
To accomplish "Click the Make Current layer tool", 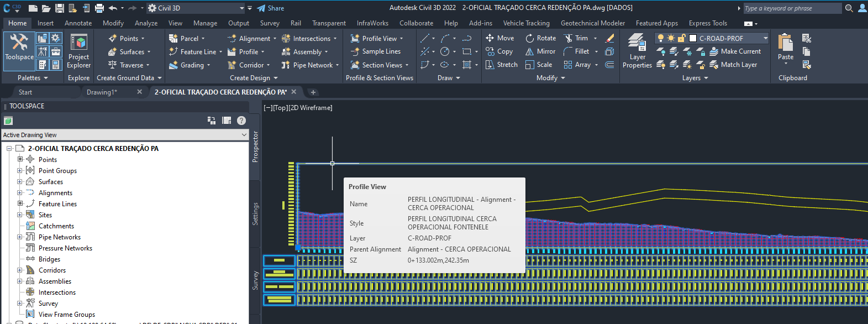I will coord(735,51).
